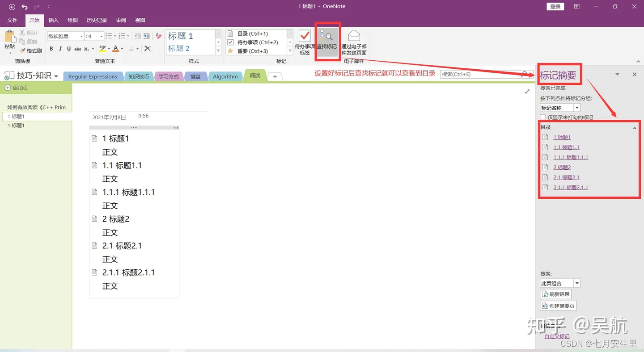This screenshot has width=644, height=352.
Task: Collapse the 目录 group in the tags panel
Action: coord(635,128)
